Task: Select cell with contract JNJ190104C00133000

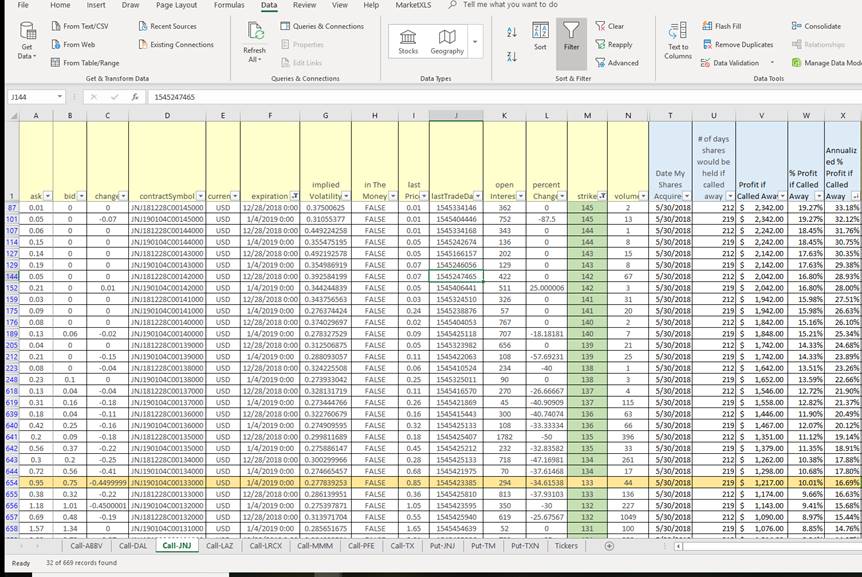Action: 167,482
